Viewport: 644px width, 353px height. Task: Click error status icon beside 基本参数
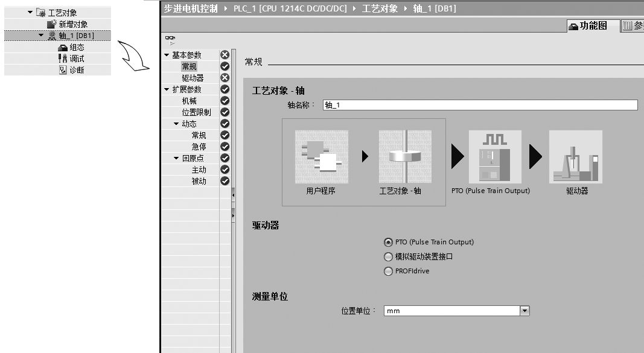click(x=225, y=54)
